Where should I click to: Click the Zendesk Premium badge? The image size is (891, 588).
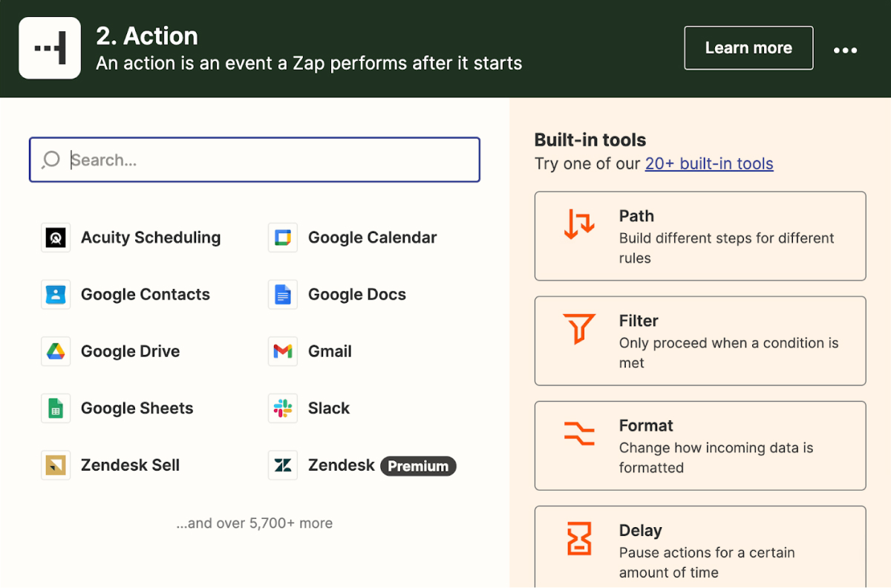point(418,466)
